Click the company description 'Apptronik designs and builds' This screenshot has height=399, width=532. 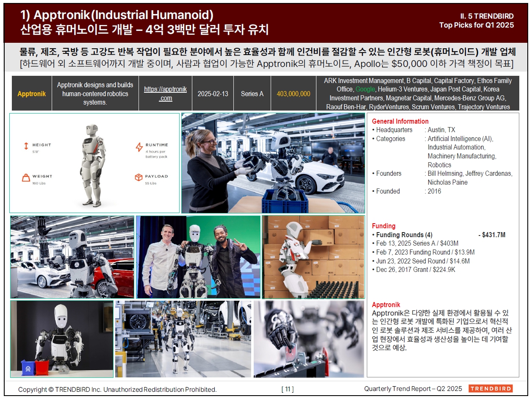95,94
